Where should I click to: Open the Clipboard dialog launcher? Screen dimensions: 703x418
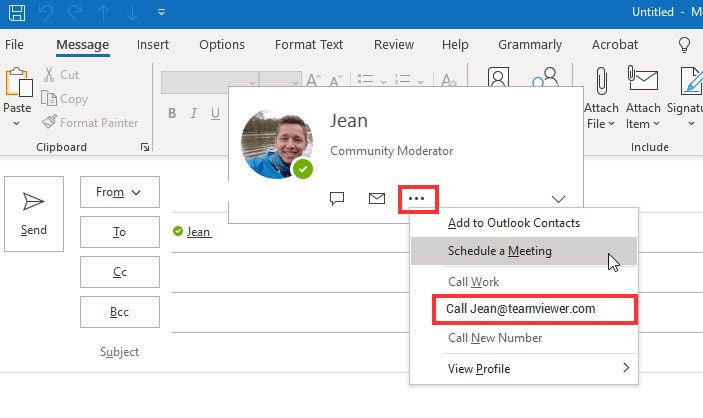[x=145, y=147]
